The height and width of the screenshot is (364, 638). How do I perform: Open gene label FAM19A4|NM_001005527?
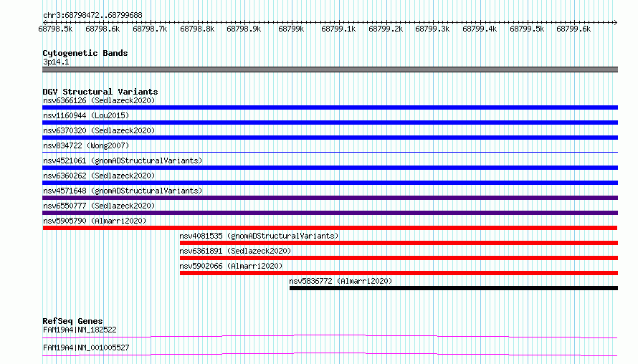86,348
